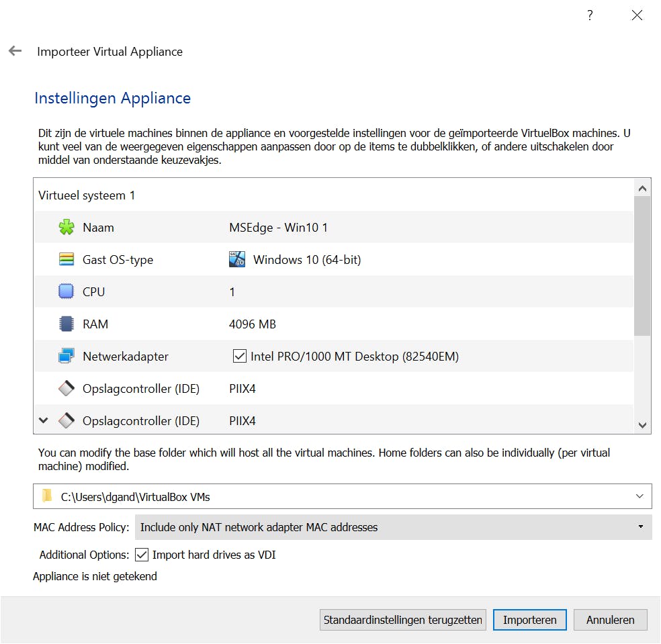Select the Windows 10 (64-bit) value
Image resolution: width=661 pixels, height=644 pixels.
[x=307, y=260]
